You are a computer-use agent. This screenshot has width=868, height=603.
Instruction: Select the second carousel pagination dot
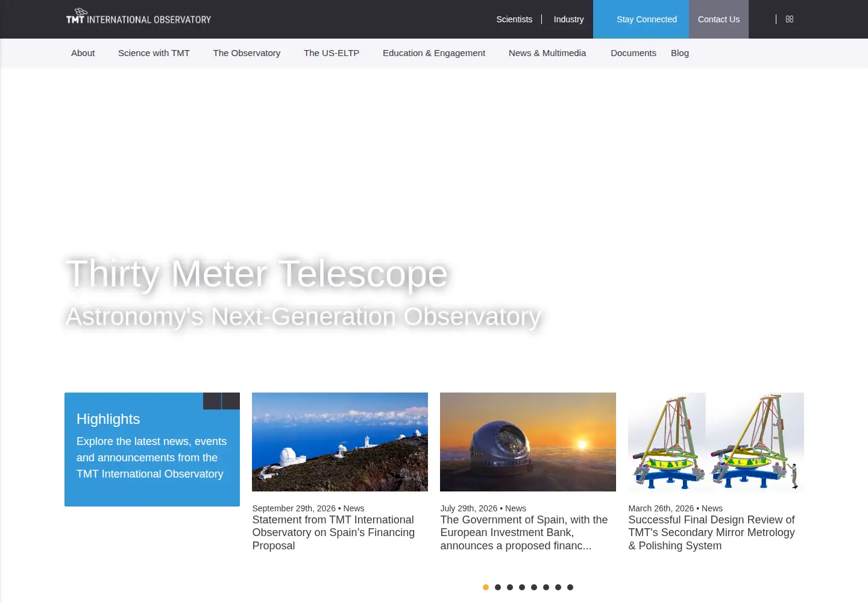tap(498, 587)
